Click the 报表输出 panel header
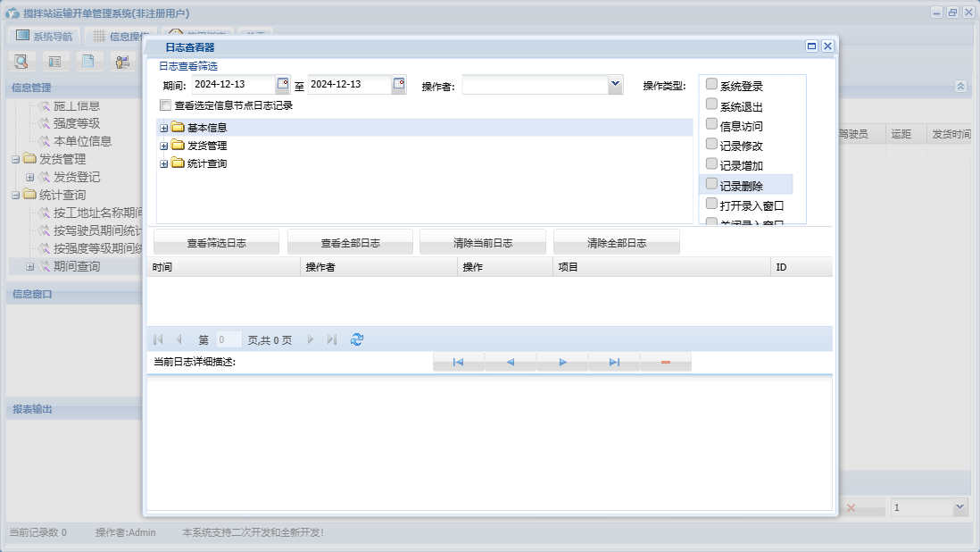 (74, 409)
